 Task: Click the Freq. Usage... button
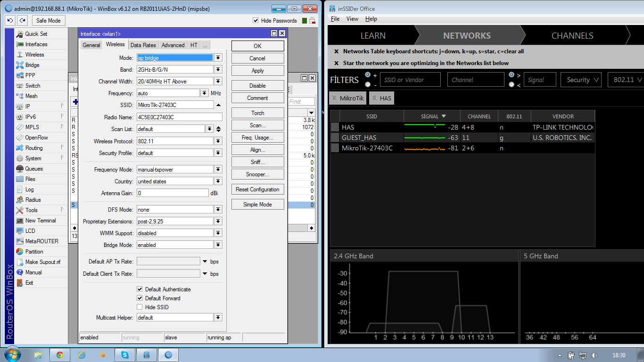pyautogui.click(x=257, y=138)
